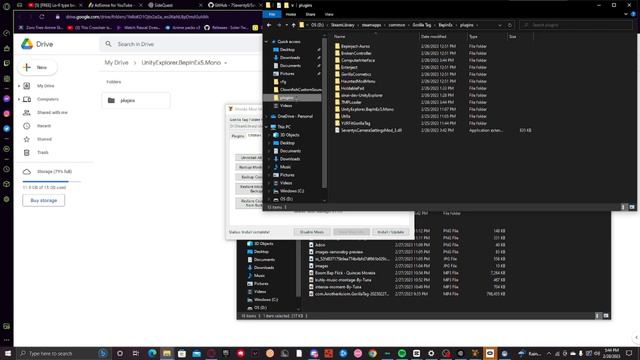
Task: Collapse This PC in plugins Explorer
Action: (x=267, y=127)
